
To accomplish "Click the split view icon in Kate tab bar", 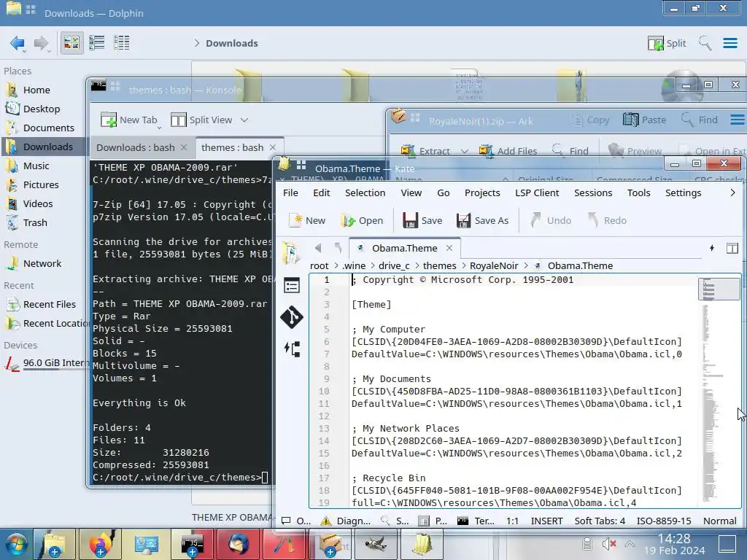I will (732, 248).
